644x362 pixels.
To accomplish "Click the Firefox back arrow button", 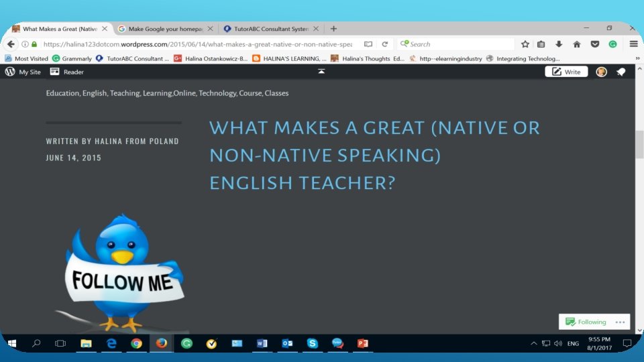I will tap(11, 44).
